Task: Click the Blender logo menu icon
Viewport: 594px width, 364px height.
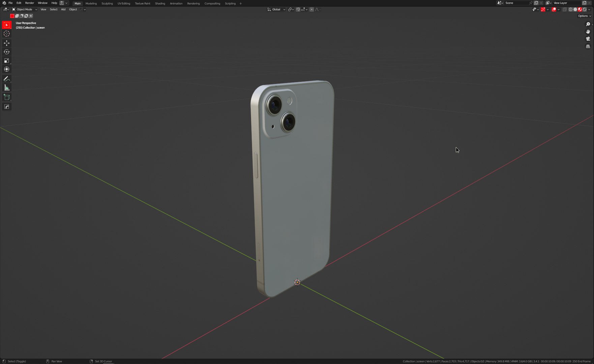Action: pyautogui.click(x=4, y=3)
